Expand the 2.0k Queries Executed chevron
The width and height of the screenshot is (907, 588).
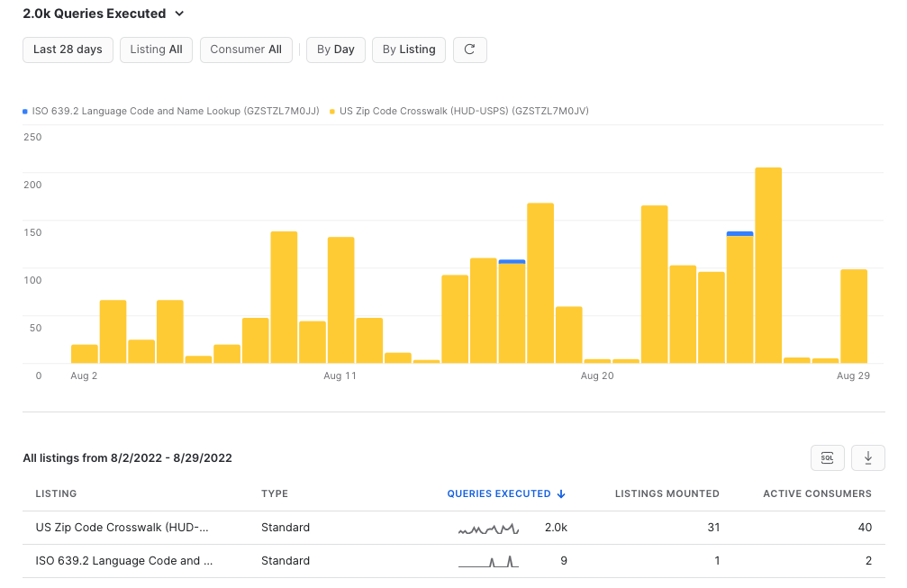coord(179,14)
